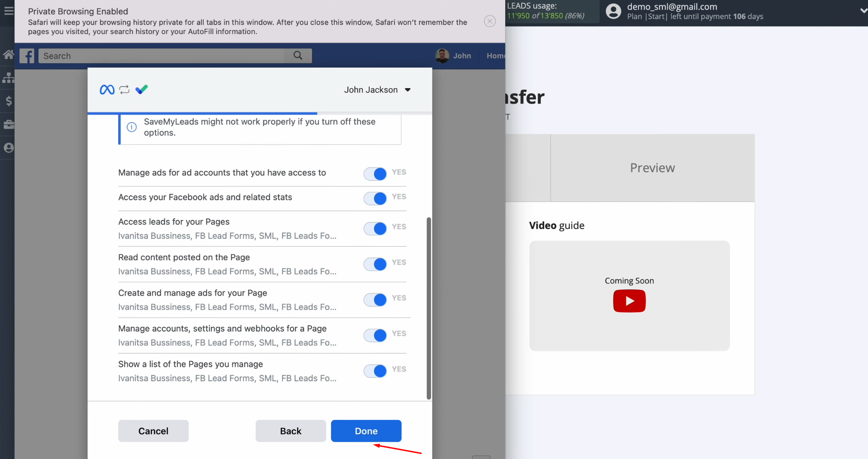Screen dimensions: 868x459
Task: Click the Meta logo in the dialog
Action: [107, 90]
